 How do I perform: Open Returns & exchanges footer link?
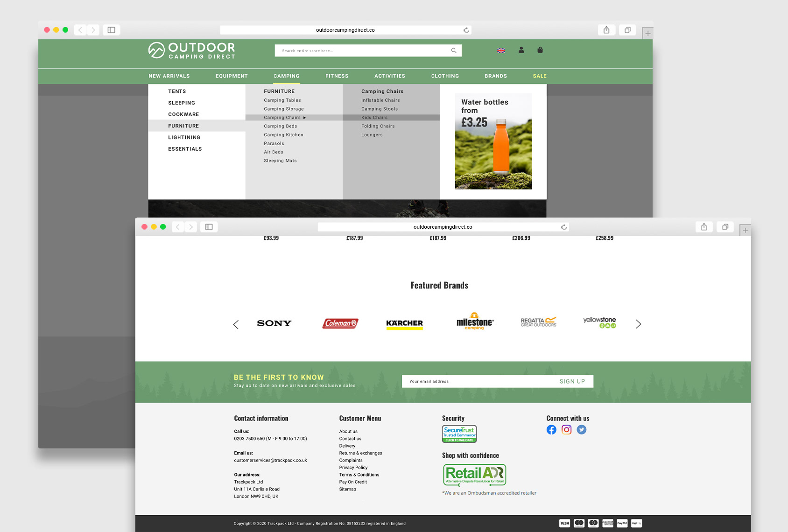coord(360,453)
